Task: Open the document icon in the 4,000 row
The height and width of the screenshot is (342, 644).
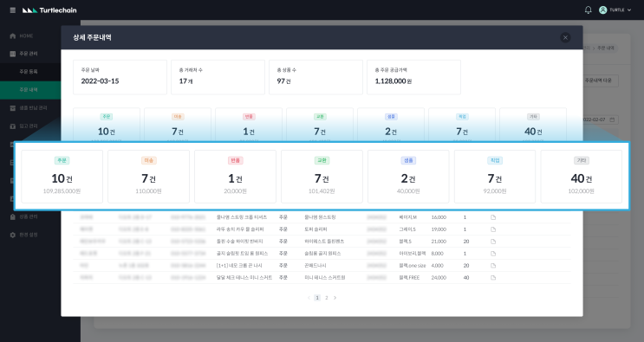Action: coord(493,266)
